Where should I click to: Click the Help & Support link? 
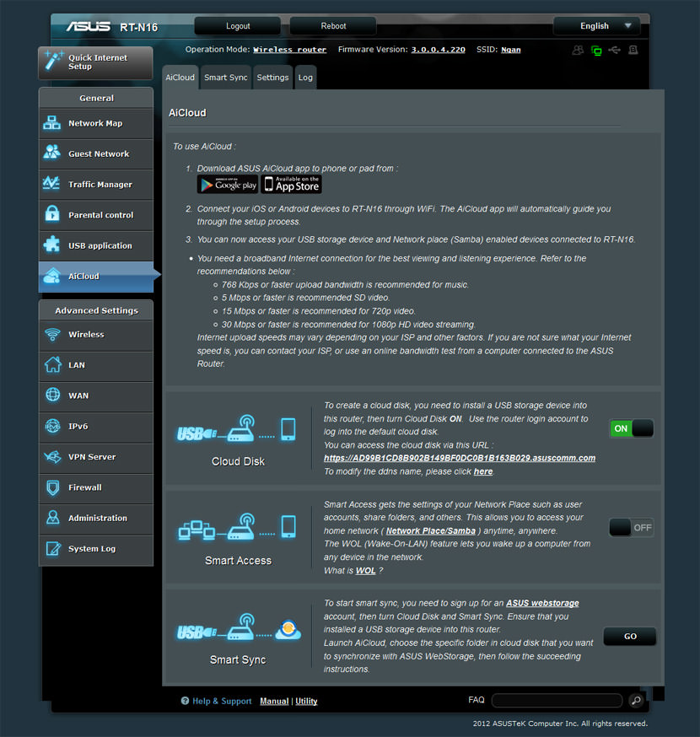coord(222,701)
